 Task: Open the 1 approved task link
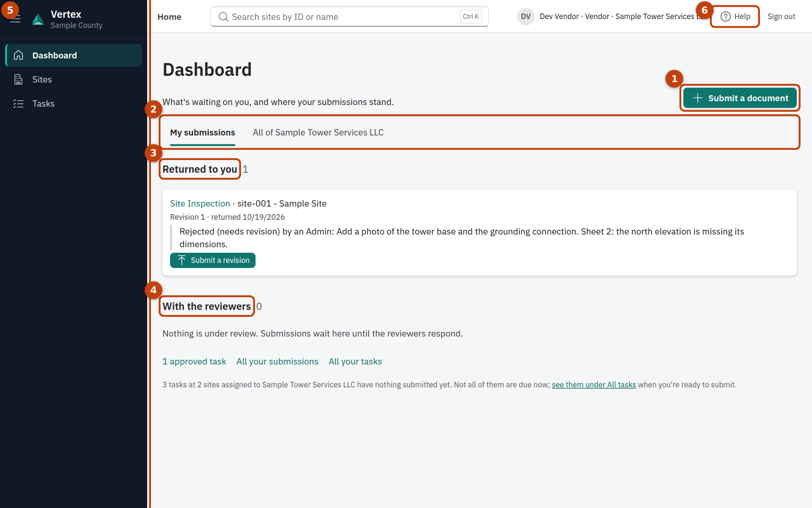[194, 362]
